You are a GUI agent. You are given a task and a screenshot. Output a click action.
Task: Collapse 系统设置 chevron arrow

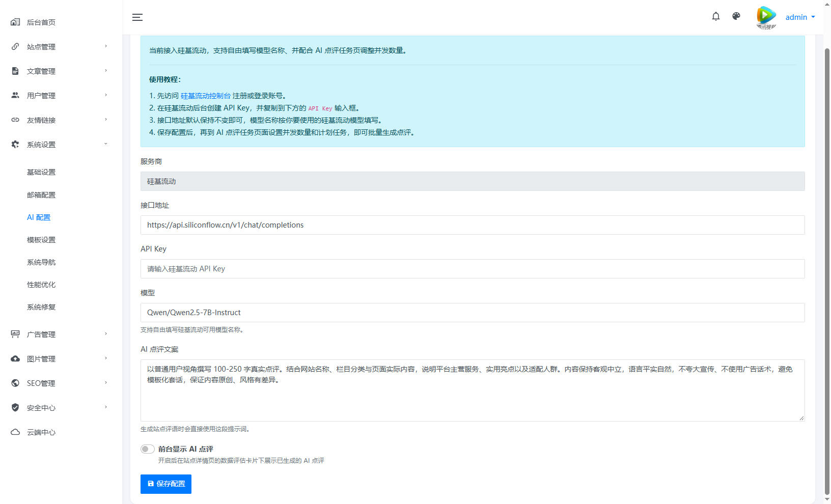(x=106, y=144)
